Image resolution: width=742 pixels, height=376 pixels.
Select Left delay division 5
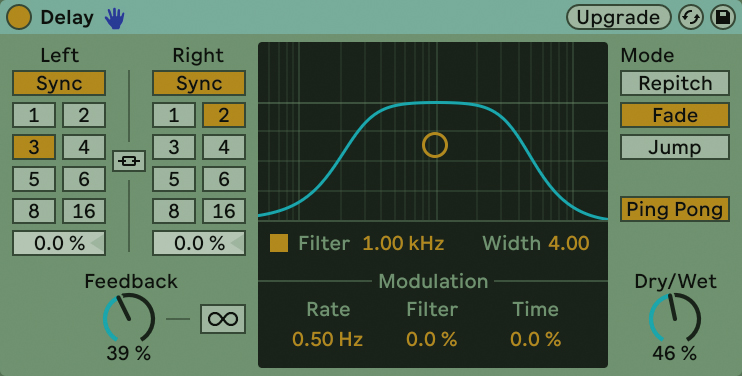tap(34, 179)
